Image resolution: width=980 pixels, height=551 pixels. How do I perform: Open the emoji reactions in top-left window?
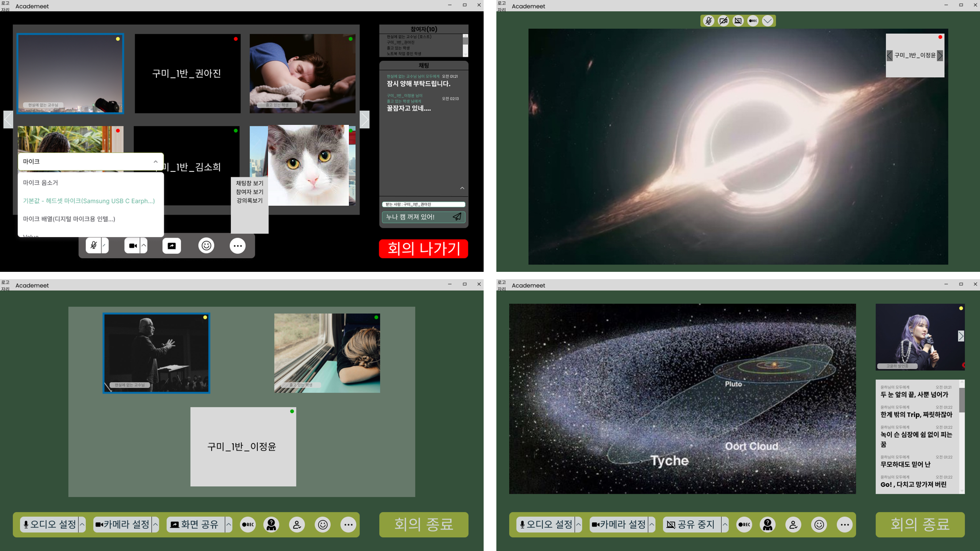206,246
